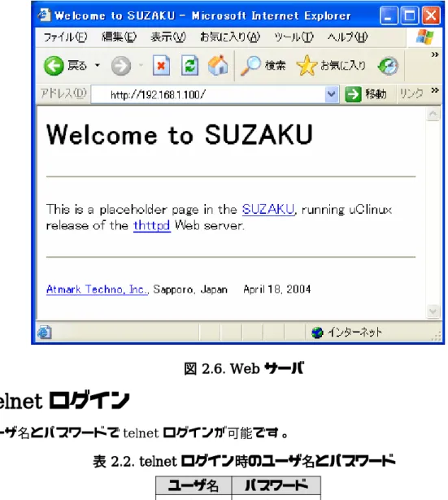Click the Windows flag logo in menu bar
The height and width of the screenshot is (500, 448).
coord(424,37)
